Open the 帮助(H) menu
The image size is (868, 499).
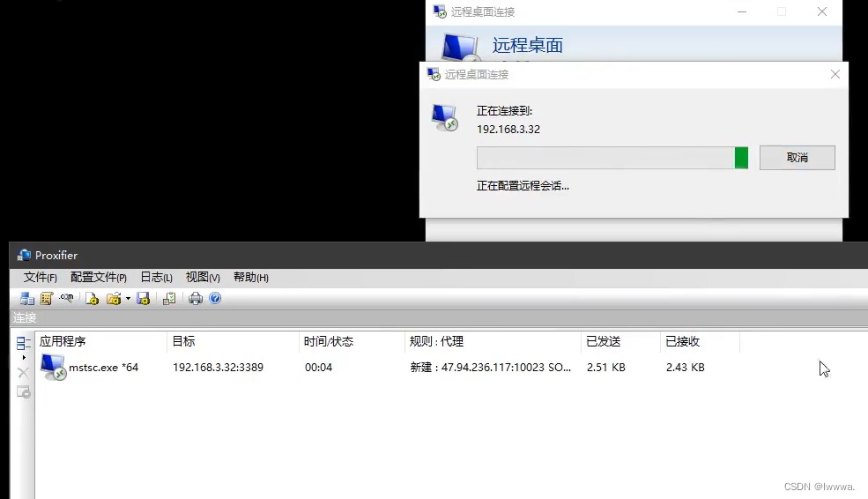tap(251, 278)
